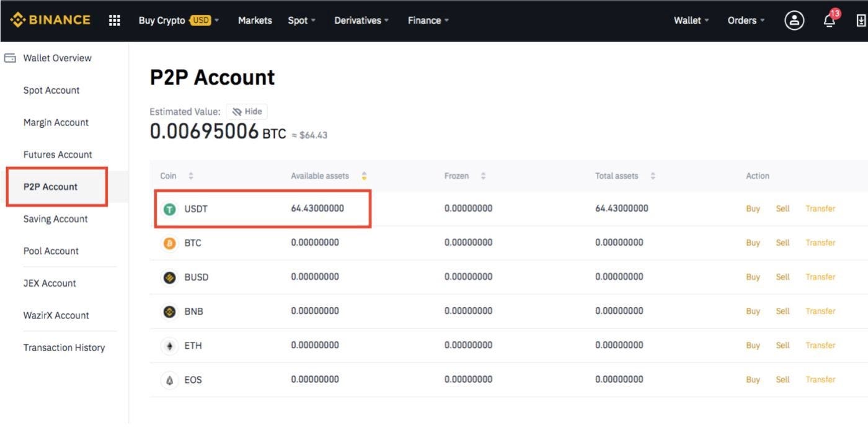868x435 pixels.
Task: Expand the Finance menu
Action: (428, 20)
